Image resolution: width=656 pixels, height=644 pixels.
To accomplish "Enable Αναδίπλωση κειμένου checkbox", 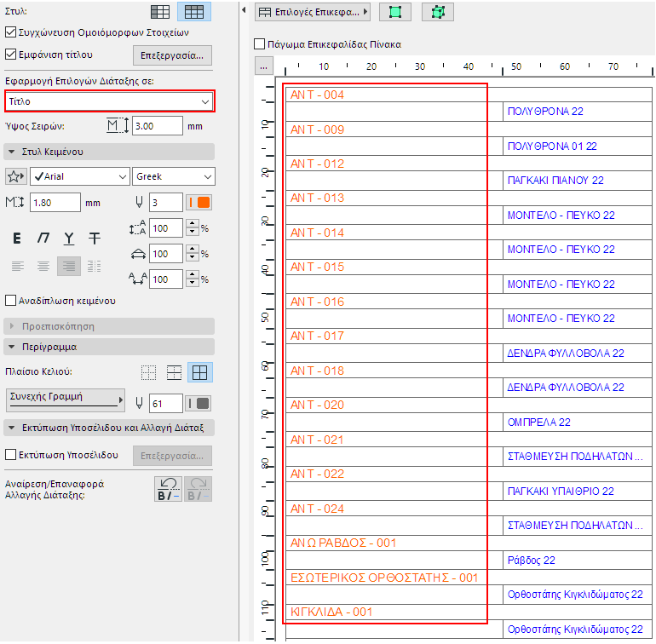I will 11,301.
